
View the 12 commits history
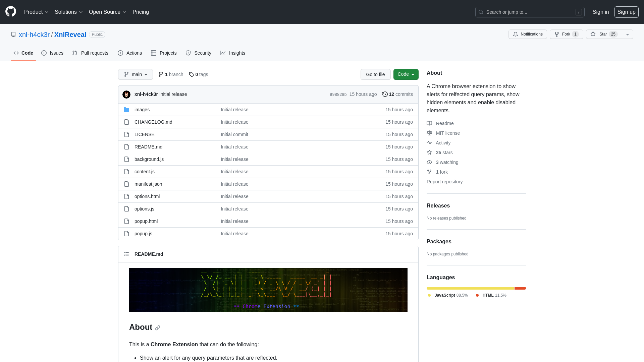tap(397, 94)
